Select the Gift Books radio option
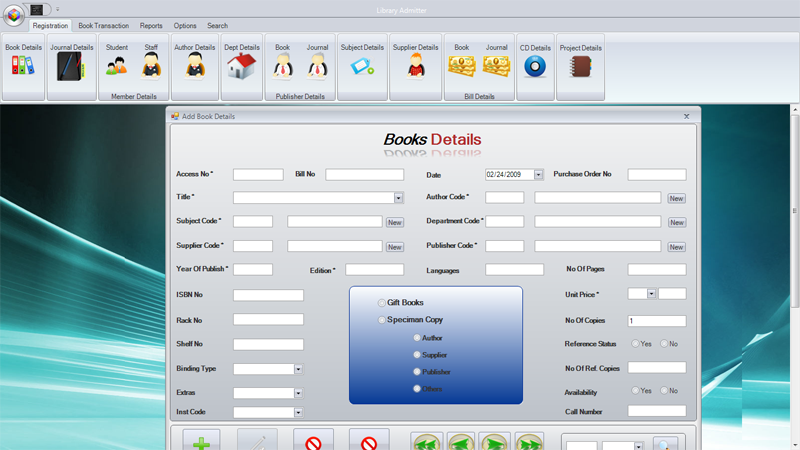The height and width of the screenshot is (450, 800). pos(381,303)
